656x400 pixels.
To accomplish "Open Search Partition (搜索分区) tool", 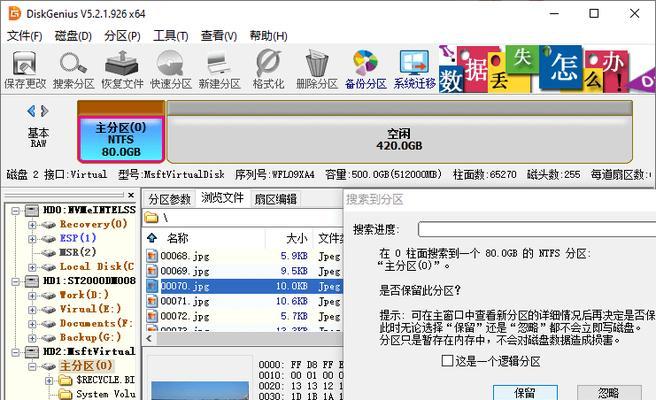I will [x=73, y=70].
